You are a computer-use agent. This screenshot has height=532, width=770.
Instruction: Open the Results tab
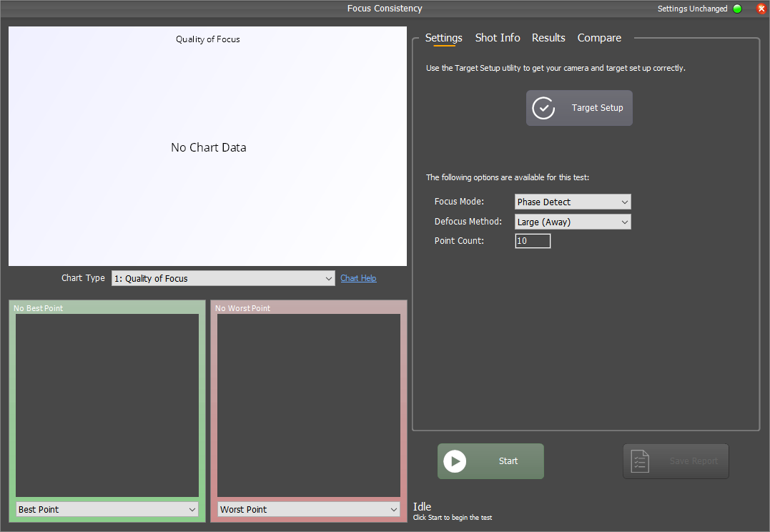(x=548, y=38)
